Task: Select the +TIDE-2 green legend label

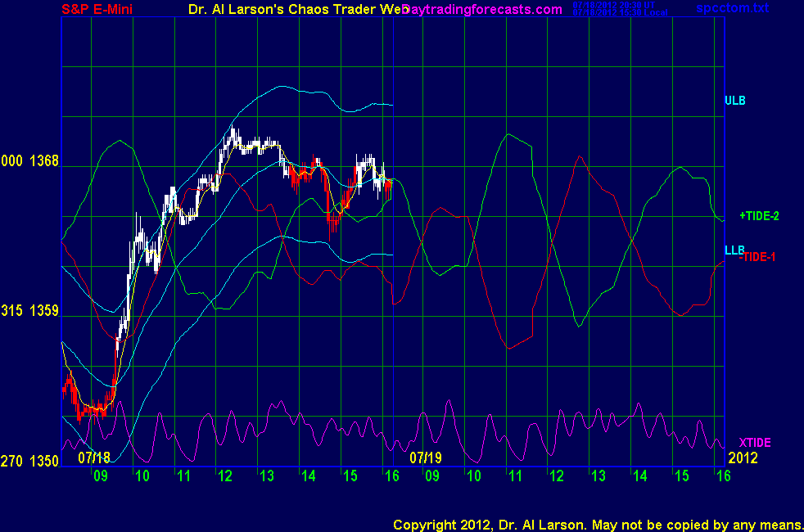Action: coord(759,216)
